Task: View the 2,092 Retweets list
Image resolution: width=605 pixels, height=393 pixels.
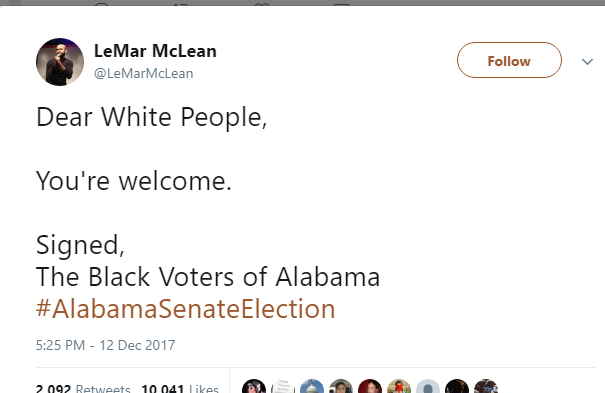Action: coord(83,388)
